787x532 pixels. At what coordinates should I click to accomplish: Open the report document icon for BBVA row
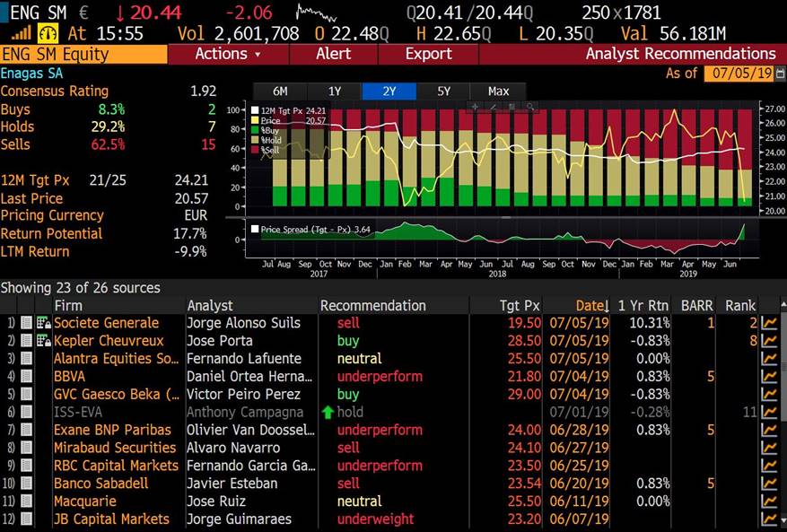click(26, 377)
